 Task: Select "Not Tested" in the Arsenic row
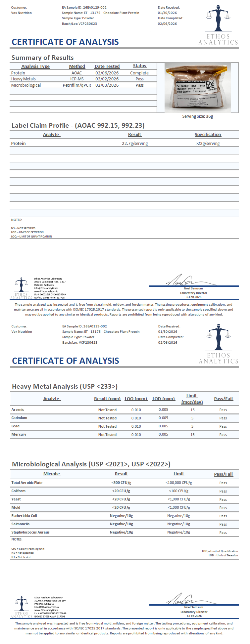tap(107, 410)
